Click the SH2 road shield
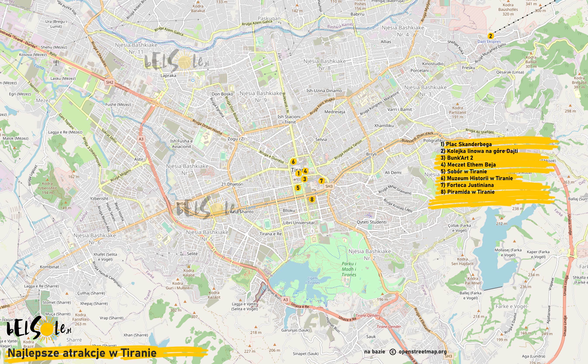 click(110, 82)
